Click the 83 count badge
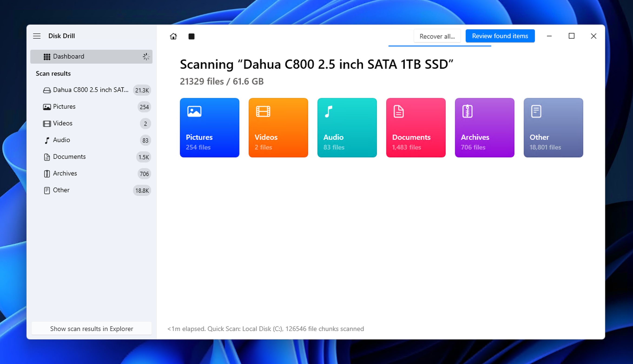Image resolution: width=633 pixels, height=364 pixels. tap(145, 140)
